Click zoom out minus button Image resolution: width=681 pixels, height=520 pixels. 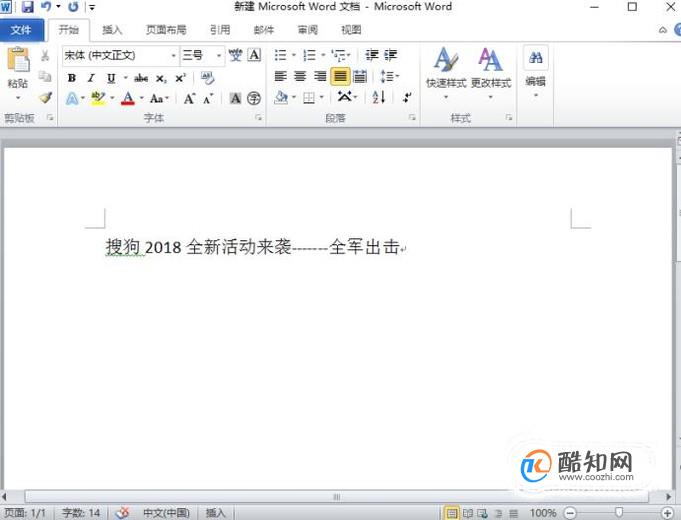(x=570, y=513)
